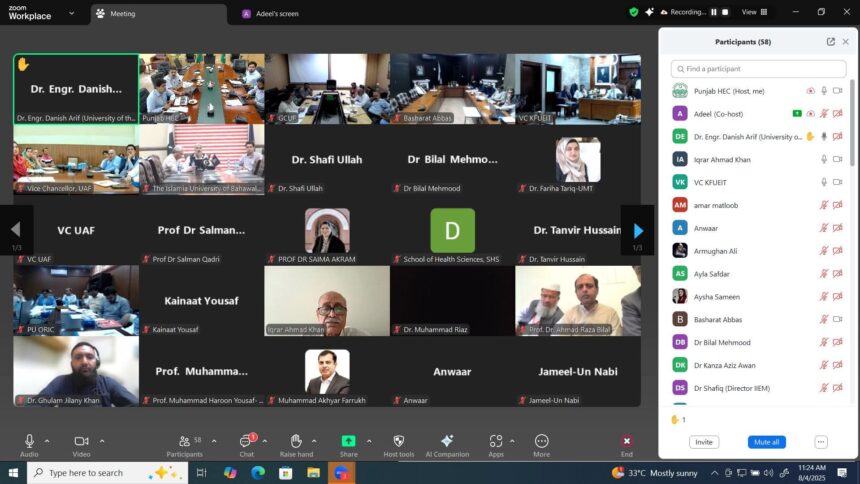The width and height of the screenshot is (860, 484).
Task: Toggle microphone for Iqrar Ahmad Khan in list
Action: (824, 159)
